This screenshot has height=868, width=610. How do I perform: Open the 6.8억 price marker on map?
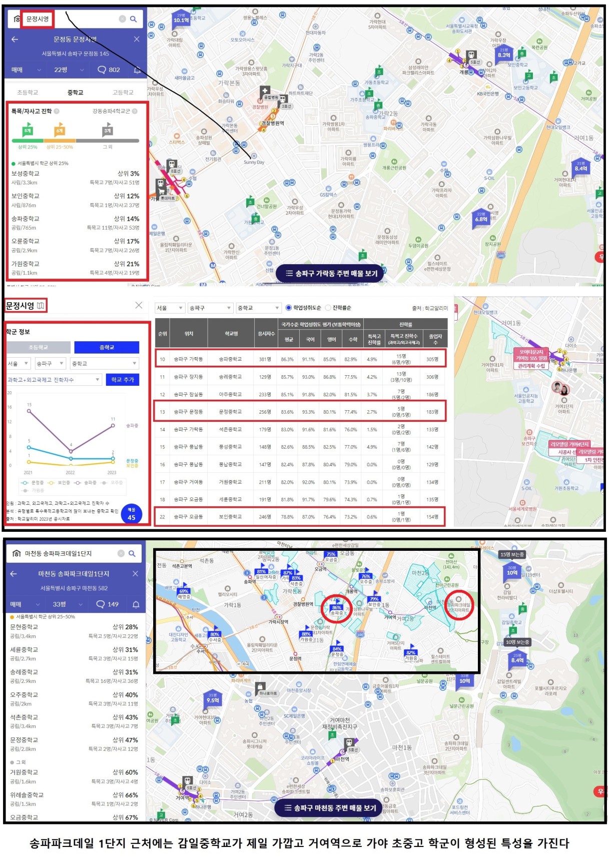click(481, 219)
